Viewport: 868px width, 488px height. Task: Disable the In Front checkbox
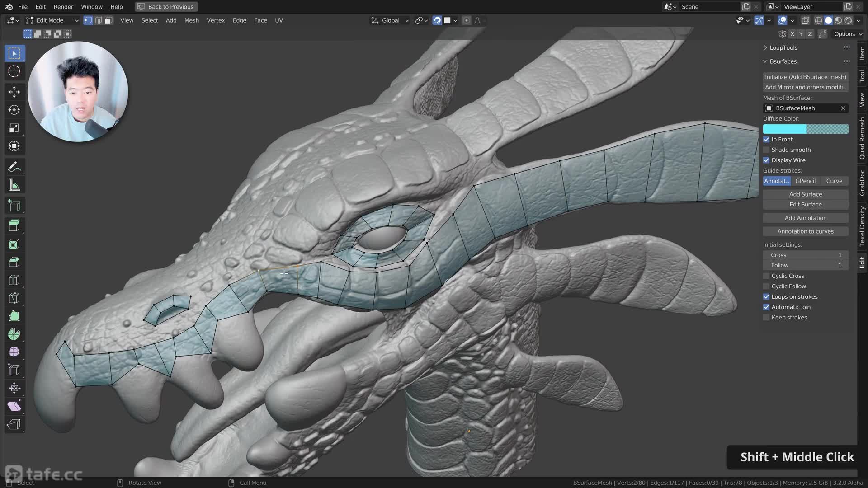[x=766, y=140]
